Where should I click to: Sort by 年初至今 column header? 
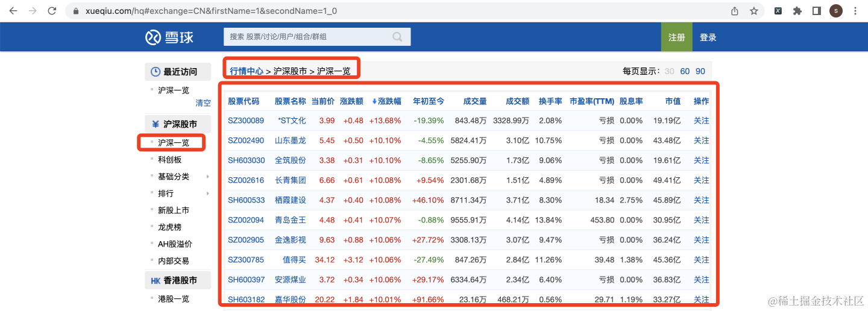click(x=429, y=101)
